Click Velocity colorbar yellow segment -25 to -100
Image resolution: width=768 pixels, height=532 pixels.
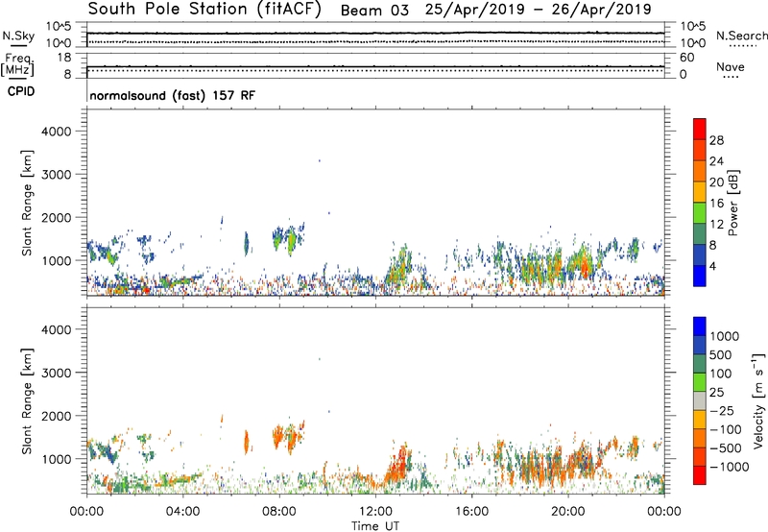(700, 420)
